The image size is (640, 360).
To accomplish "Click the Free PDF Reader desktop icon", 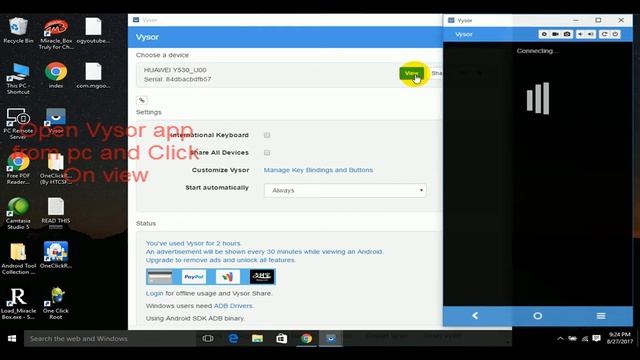I will pos(18,168).
